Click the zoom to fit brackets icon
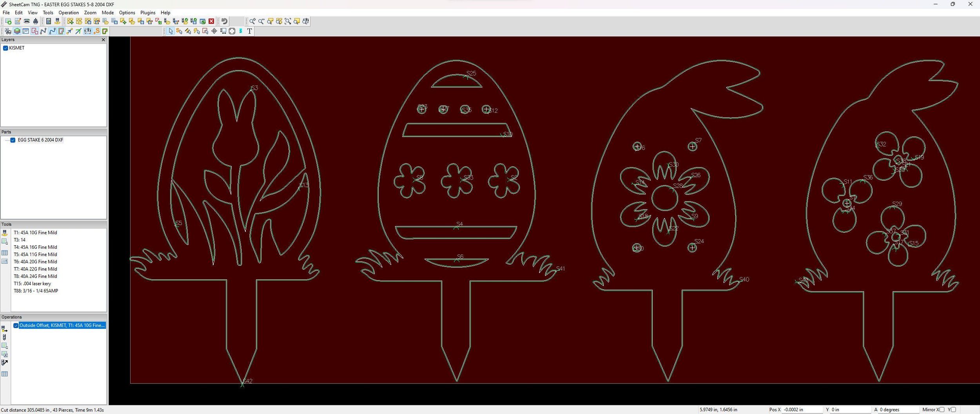The width and height of the screenshot is (980, 414). coord(288,21)
